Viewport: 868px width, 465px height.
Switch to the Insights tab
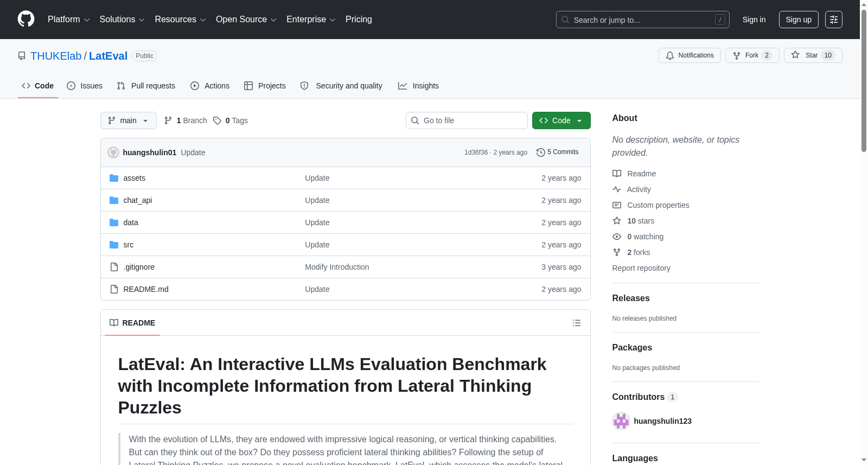(418, 86)
